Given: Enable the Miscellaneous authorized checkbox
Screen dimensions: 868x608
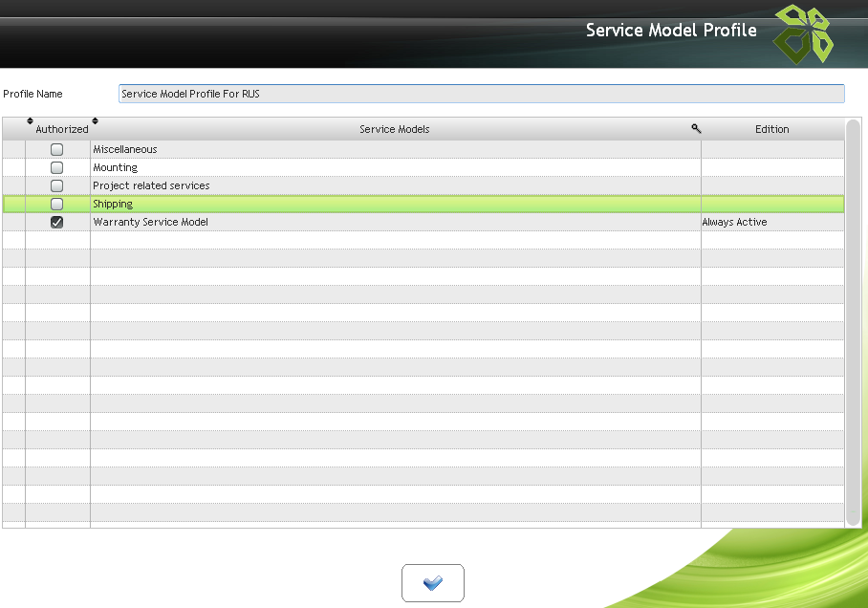Looking at the screenshot, I should 57,149.
